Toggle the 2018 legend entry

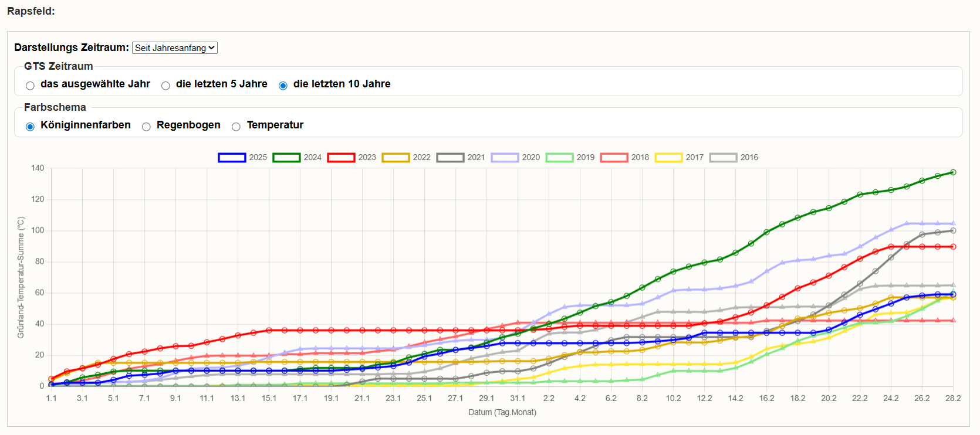(614, 158)
